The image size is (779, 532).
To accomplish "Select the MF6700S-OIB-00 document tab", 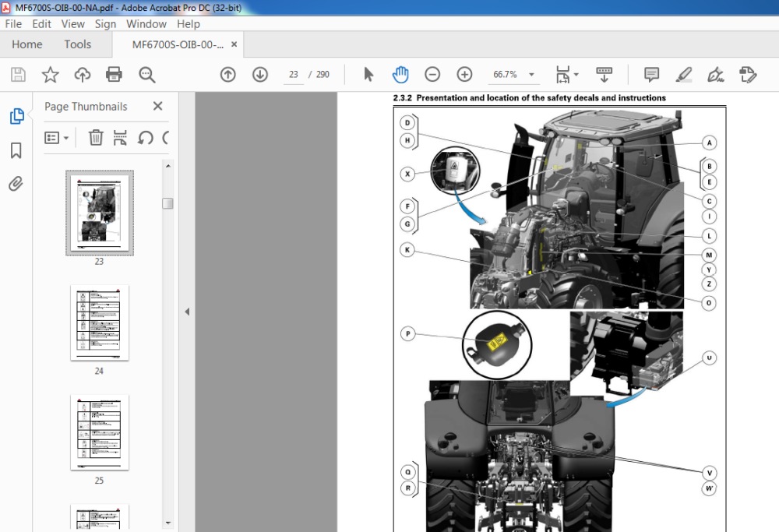I will coord(178,44).
